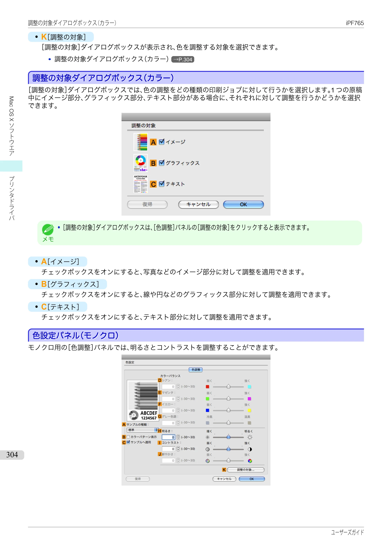Click the vivid color wheel icon
Viewport: 392px width, 555px height.
tap(250, 461)
